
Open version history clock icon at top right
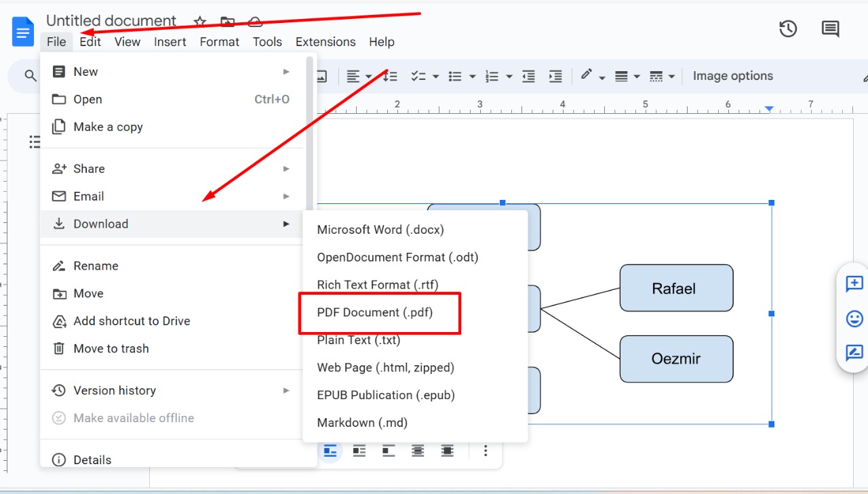point(788,29)
